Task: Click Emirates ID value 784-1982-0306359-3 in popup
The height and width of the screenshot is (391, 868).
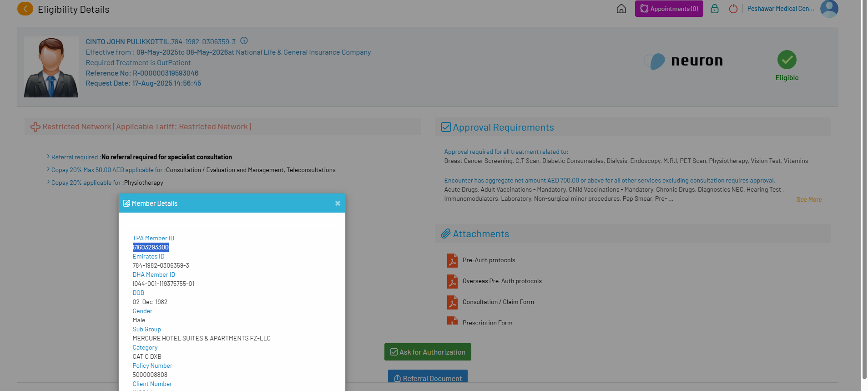Action: pos(161,265)
